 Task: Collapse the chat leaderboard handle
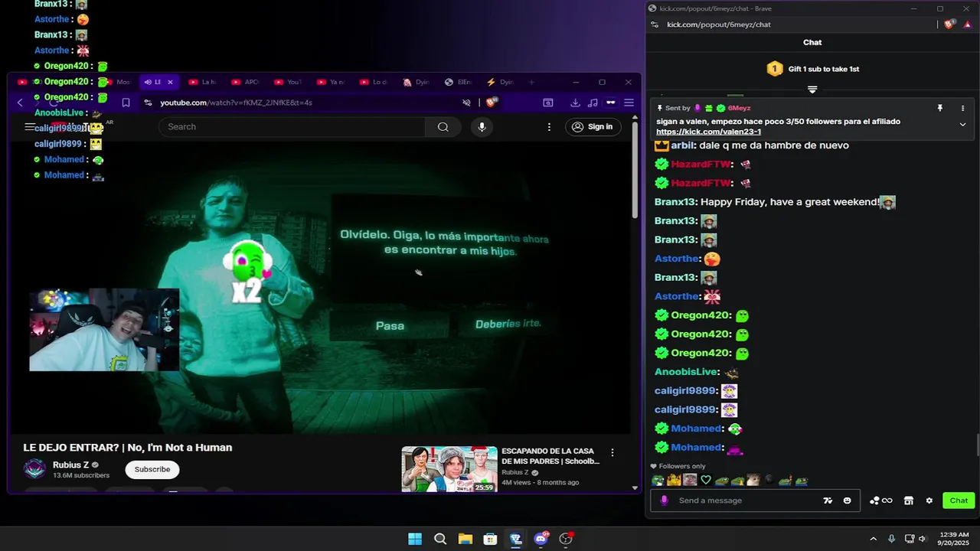coord(812,90)
